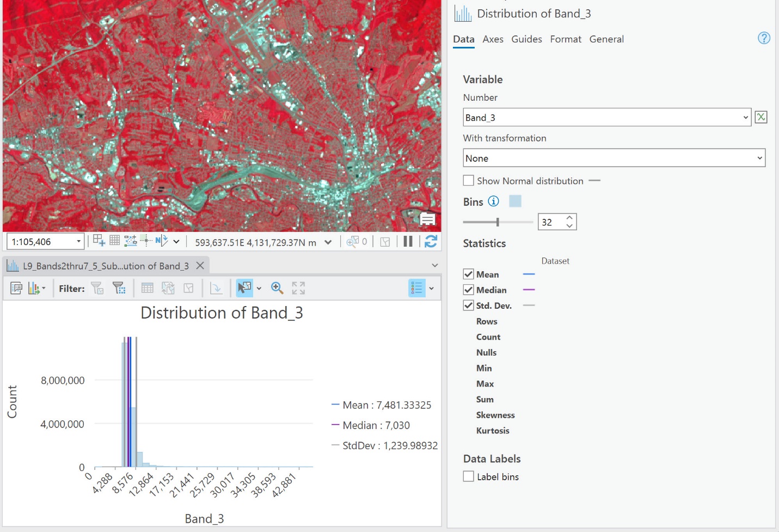Switch to the General tab
This screenshot has height=532, width=779.
click(606, 39)
